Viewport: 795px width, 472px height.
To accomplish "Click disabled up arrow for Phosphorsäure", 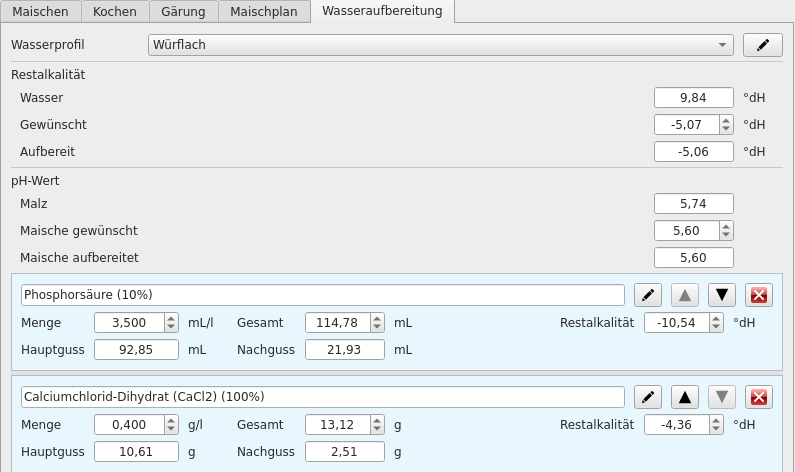I will click(685, 295).
